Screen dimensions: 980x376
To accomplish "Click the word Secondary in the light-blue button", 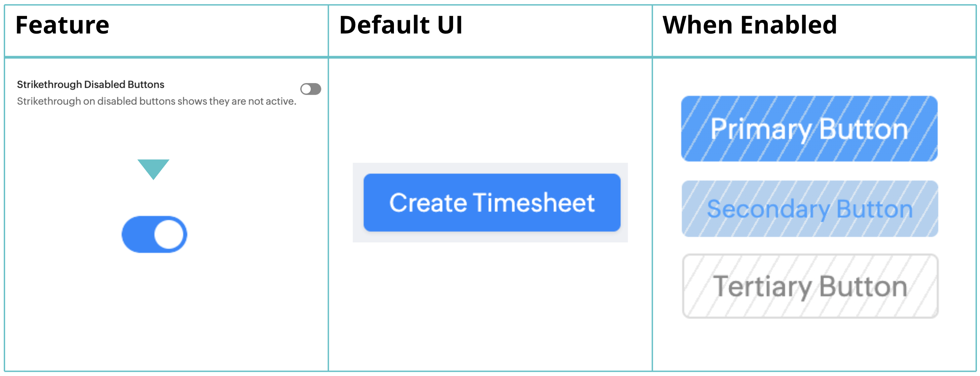I will click(768, 209).
